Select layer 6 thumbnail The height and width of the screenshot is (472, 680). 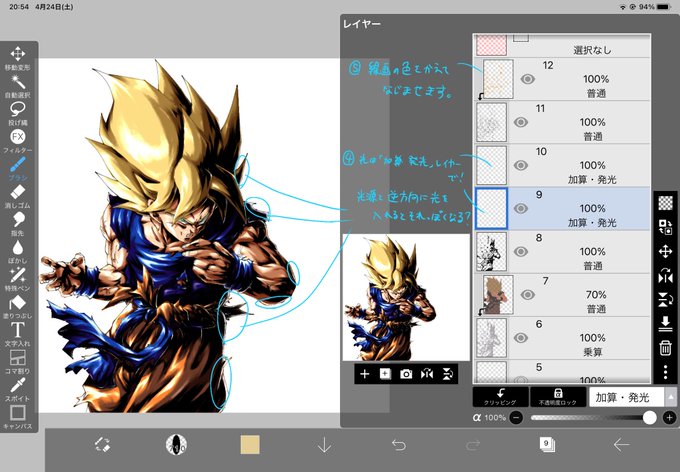(491, 338)
